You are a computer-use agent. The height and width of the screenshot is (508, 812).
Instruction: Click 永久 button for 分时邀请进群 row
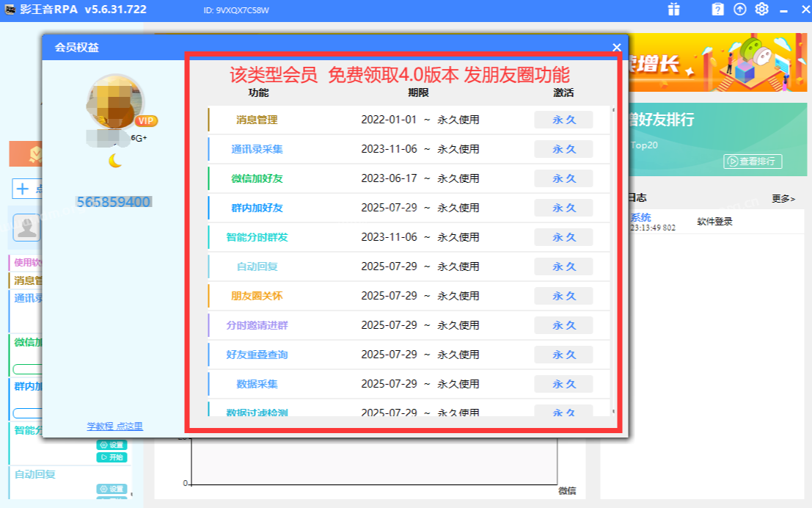coord(563,325)
